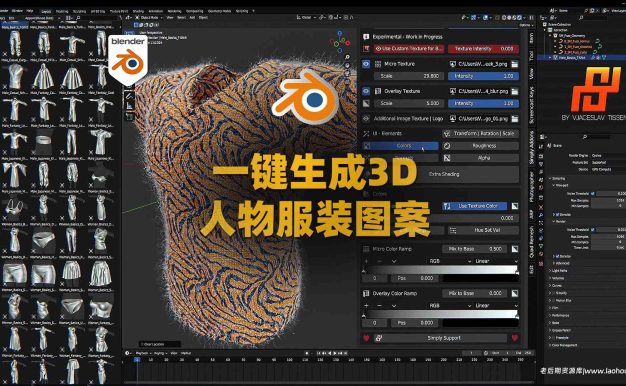Click the right red heart icon beside Simply Support

tap(515, 338)
